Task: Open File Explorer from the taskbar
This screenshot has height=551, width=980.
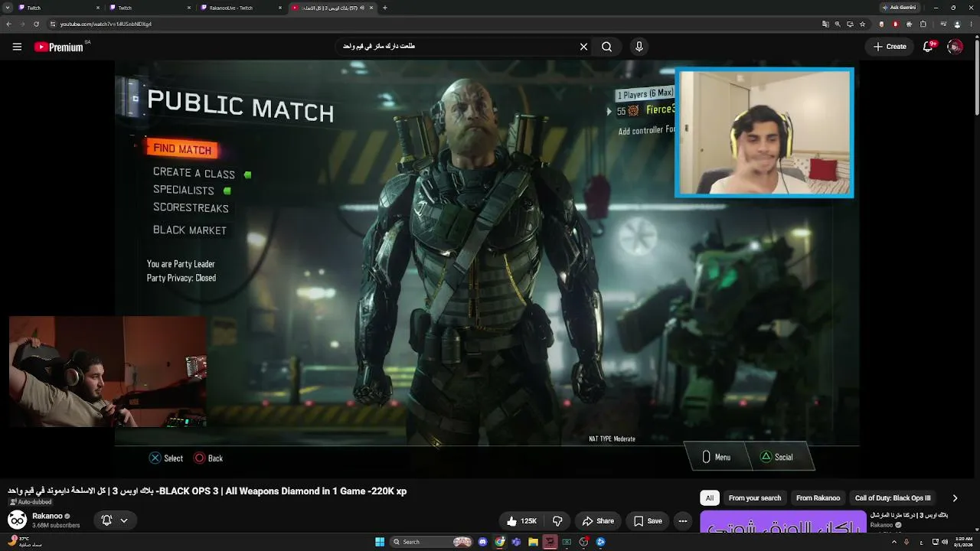Action: (x=534, y=542)
